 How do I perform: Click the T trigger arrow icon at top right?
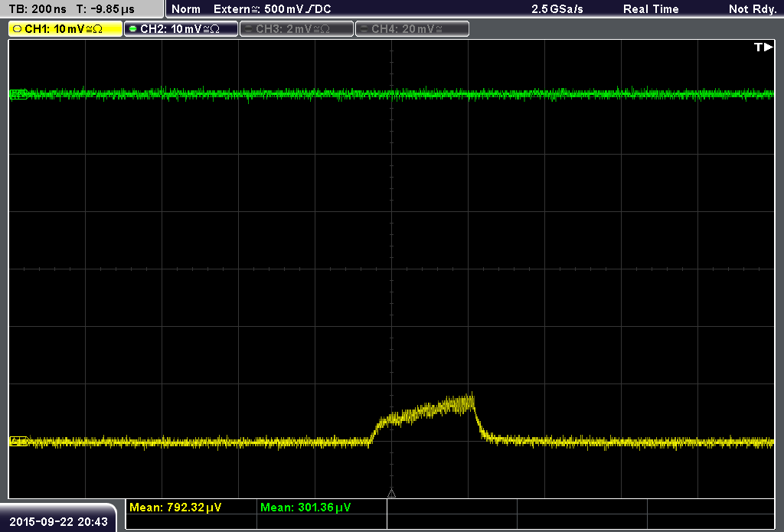pos(763,47)
